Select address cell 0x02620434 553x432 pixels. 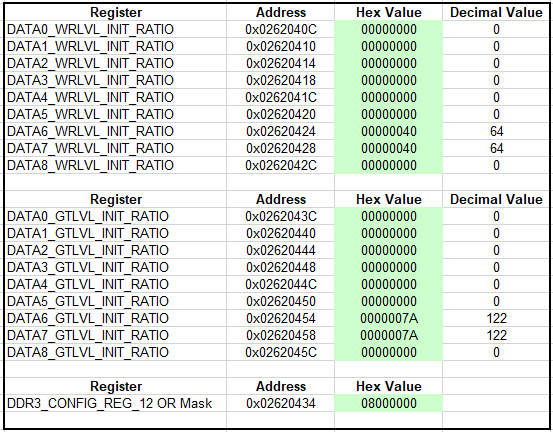[x=281, y=403]
